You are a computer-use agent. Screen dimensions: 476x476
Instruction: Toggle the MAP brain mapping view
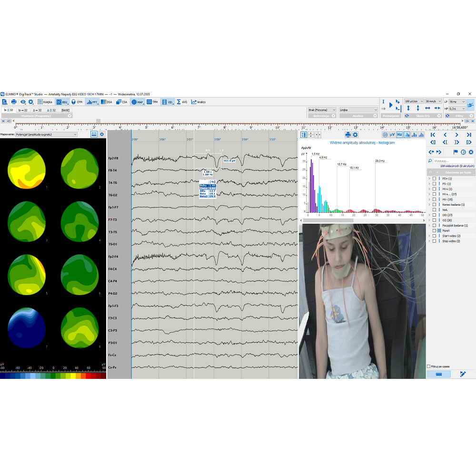pos(137,102)
